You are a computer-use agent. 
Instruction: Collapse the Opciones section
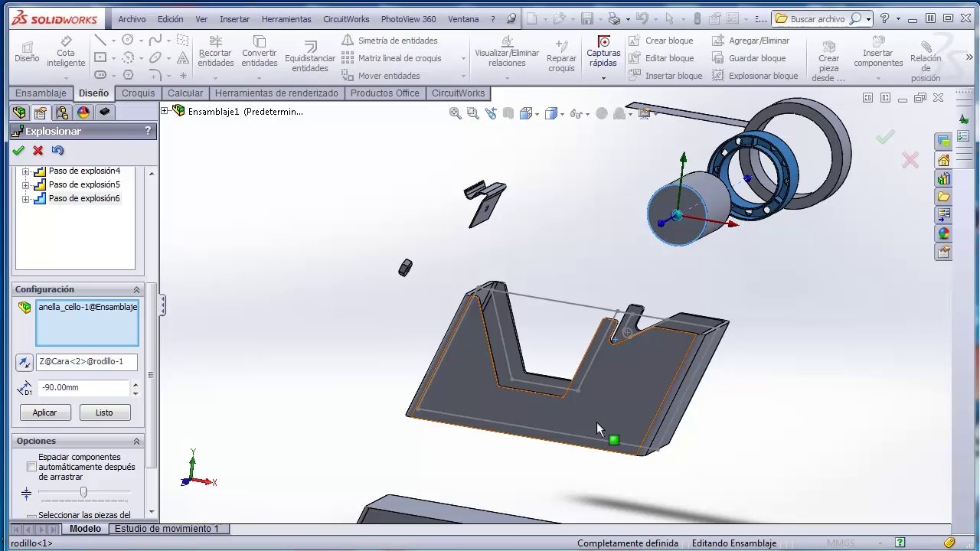tap(137, 441)
